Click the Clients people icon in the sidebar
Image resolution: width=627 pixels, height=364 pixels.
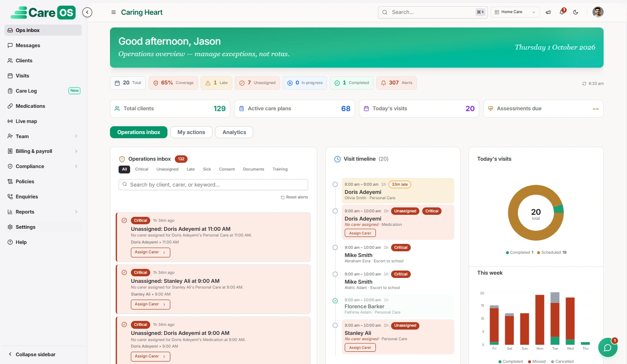click(x=10, y=61)
